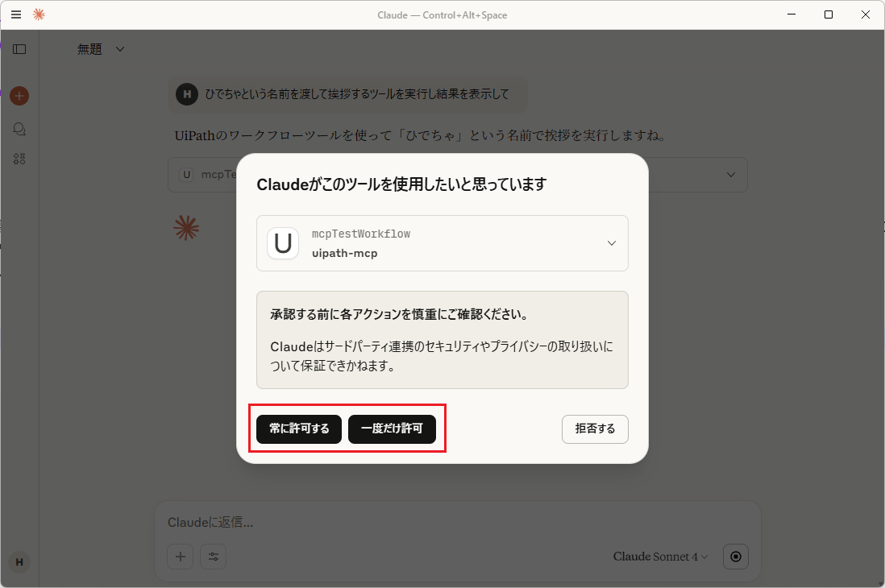Click the dialog title Claudeがこのツールを使用したいと思っています
Screen dimensions: 885x588
pyautogui.click(x=401, y=184)
